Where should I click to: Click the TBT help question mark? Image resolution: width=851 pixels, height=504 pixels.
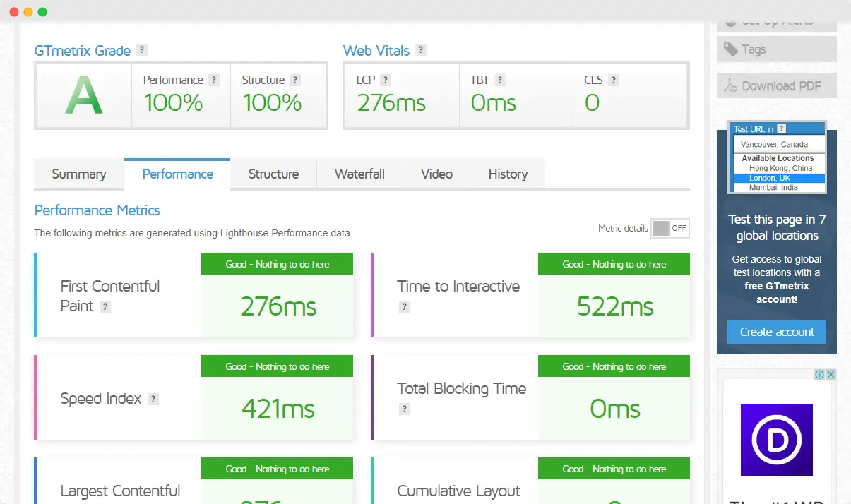coord(500,80)
